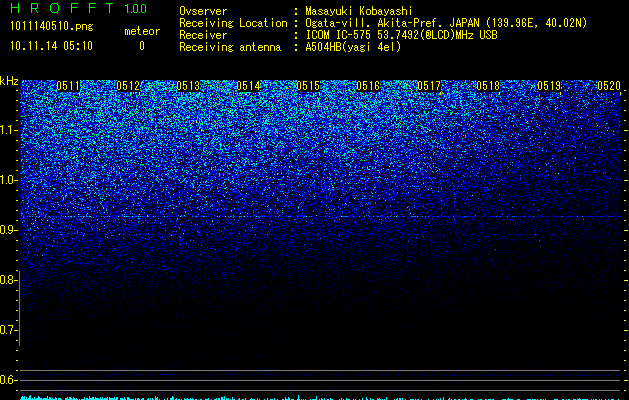The image size is (629, 400).
Task: Click the 0518 time marker
Action: (x=489, y=86)
